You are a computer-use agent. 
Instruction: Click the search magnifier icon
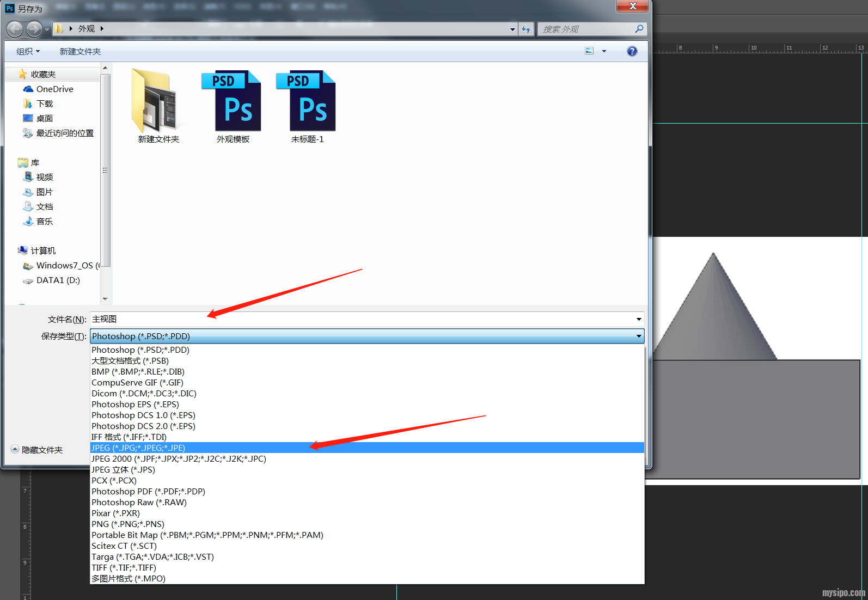tap(639, 29)
